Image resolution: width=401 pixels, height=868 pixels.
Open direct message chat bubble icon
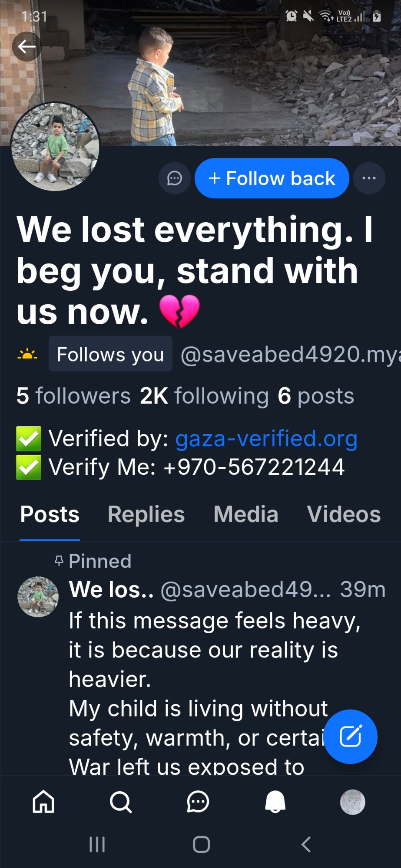click(x=175, y=178)
